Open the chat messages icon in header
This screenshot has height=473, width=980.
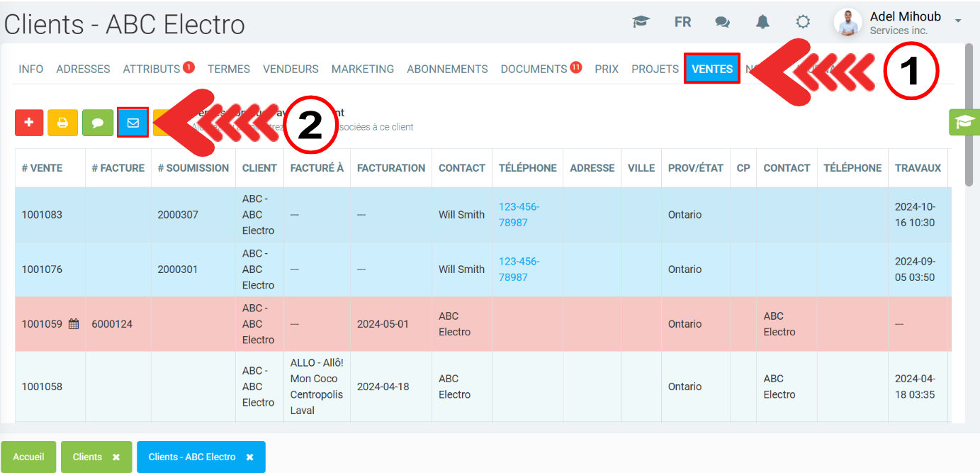point(722,22)
